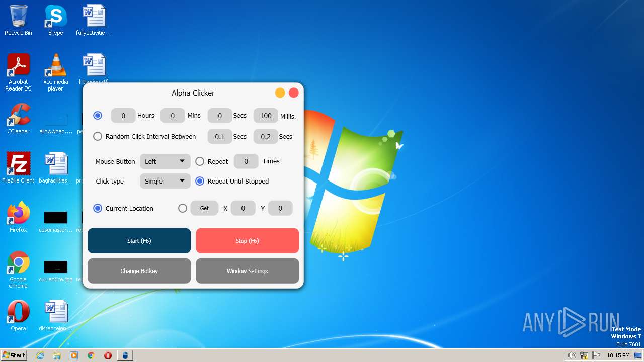644x362 pixels.
Task: Click Get to capture cursor location
Action: (x=204, y=208)
